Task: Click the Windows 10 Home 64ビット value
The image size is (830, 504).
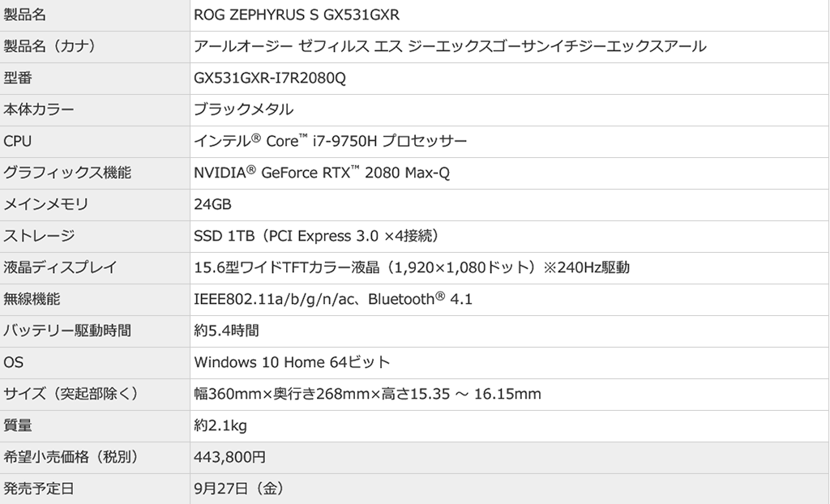Action: [x=292, y=362]
